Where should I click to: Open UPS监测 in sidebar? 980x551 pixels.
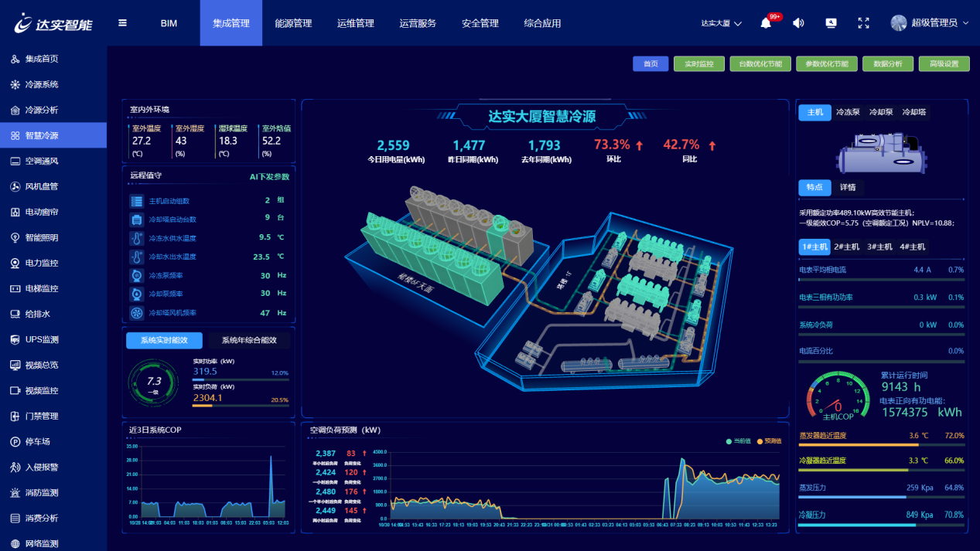[x=53, y=339]
